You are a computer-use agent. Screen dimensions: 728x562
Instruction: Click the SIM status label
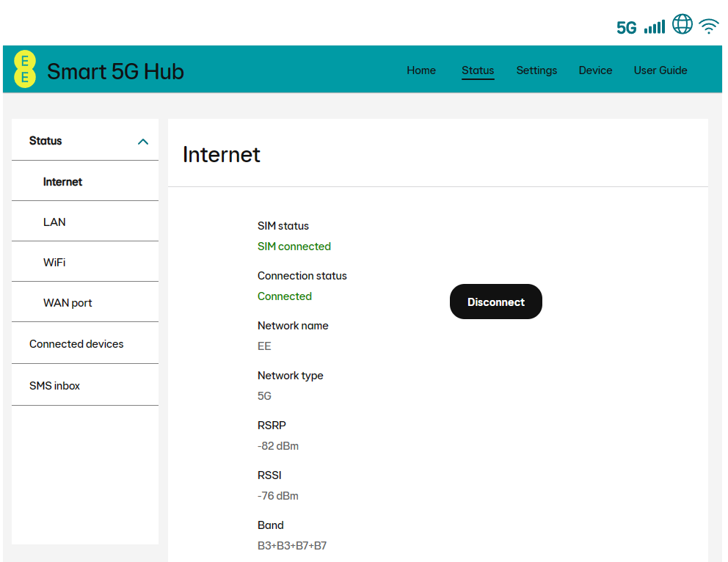coord(283,226)
